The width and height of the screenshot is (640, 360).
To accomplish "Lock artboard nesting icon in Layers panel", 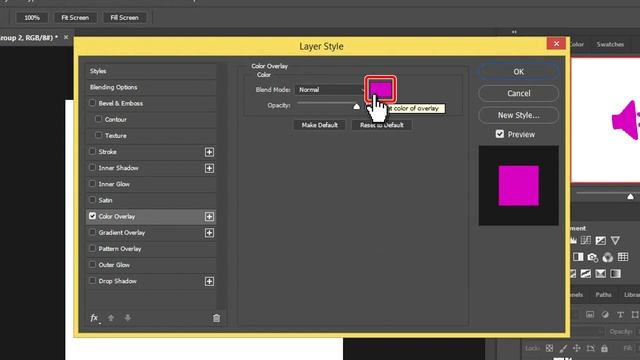I will click(591, 348).
